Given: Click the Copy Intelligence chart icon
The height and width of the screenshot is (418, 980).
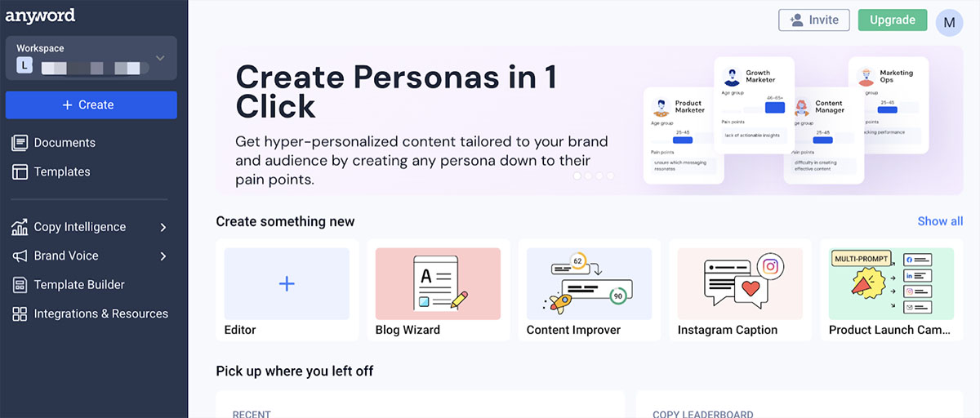Looking at the screenshot, I should (20, 227).
